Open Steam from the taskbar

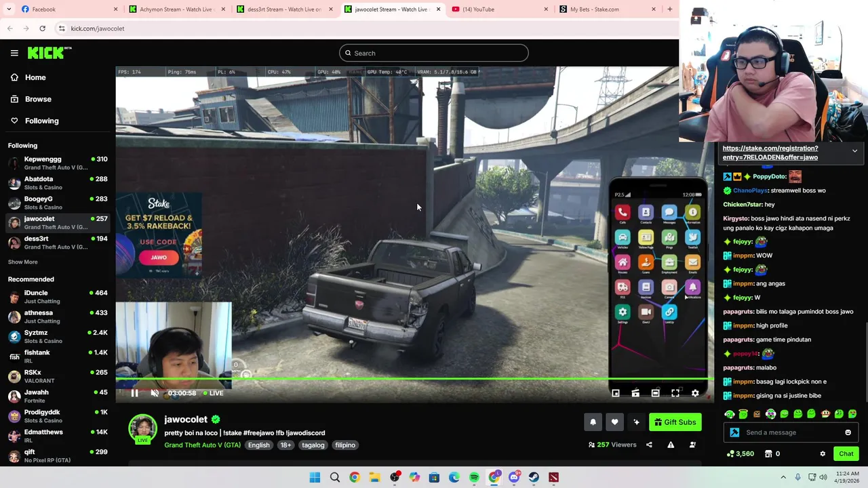[x=534, y=478]
